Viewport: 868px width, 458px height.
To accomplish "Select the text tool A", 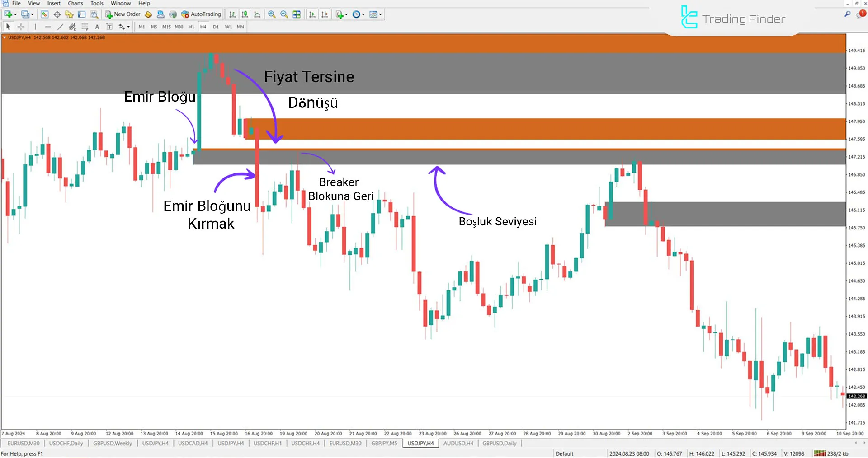I will (x=97, y=27).
